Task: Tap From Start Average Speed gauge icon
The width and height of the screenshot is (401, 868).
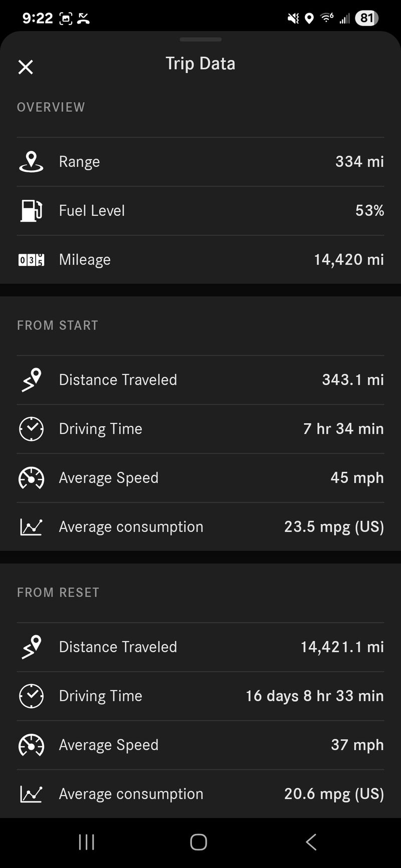Action: tap(31, 478)
